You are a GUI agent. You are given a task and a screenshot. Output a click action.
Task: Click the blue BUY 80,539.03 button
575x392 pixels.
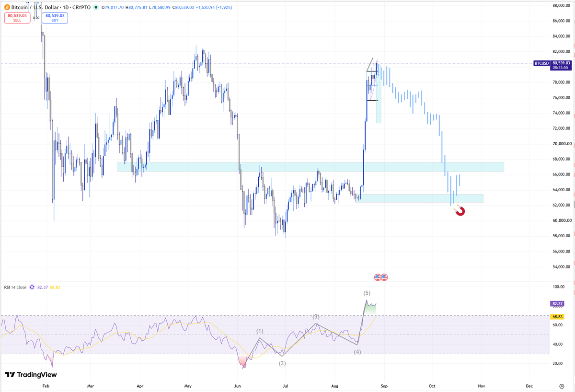click(55, 18)
